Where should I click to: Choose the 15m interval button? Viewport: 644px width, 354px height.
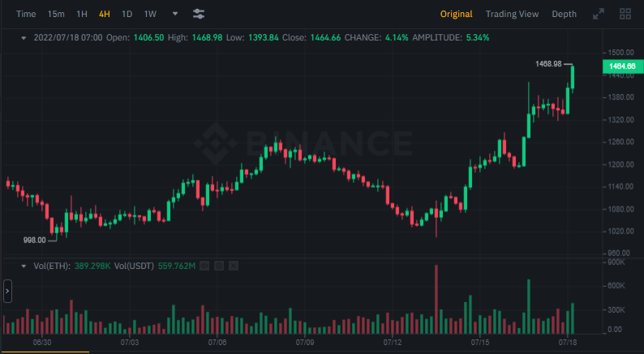click(x=56, y=14)
